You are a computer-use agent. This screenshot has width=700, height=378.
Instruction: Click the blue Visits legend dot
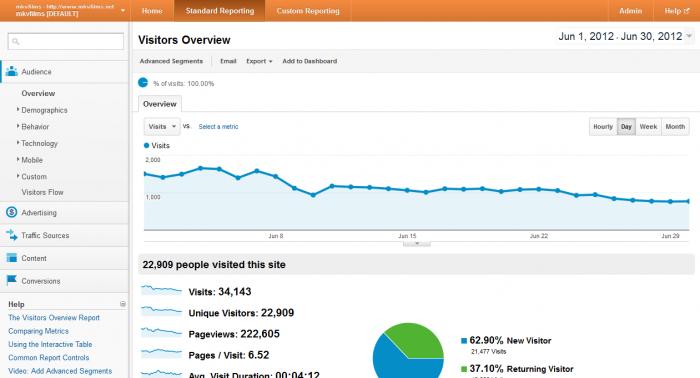pos(146,145)
